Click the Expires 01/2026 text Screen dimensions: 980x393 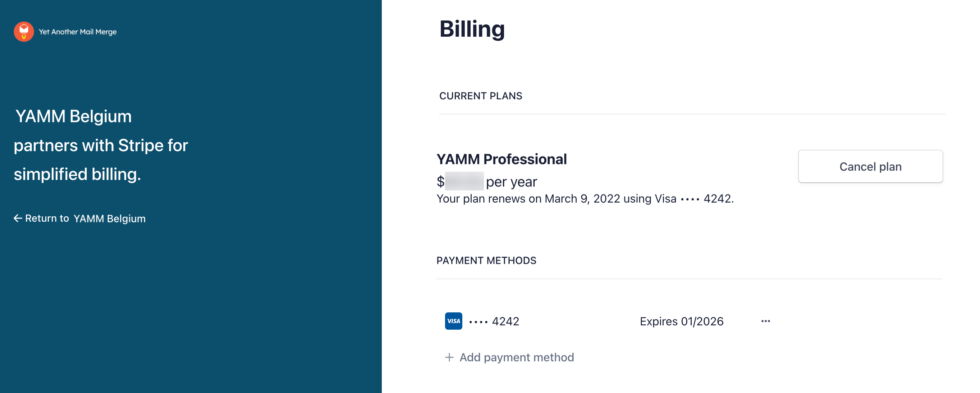coord(681,321)
